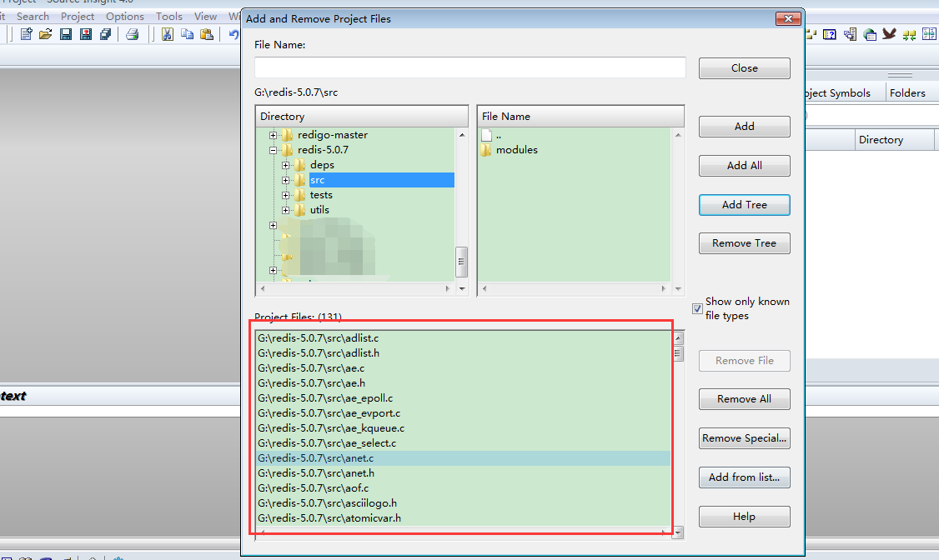Click the redigo-master folder icon
This screenshot has height=560, width=939.
coord(288,135)
